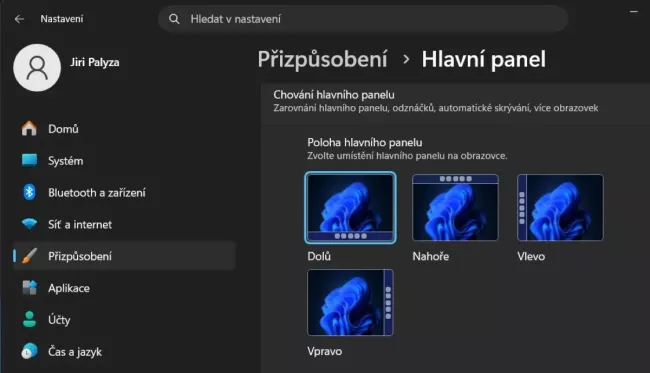Click the Bluetooth icon in sidebar
This screenshot has width=650, height=373.
click(29, 192)
